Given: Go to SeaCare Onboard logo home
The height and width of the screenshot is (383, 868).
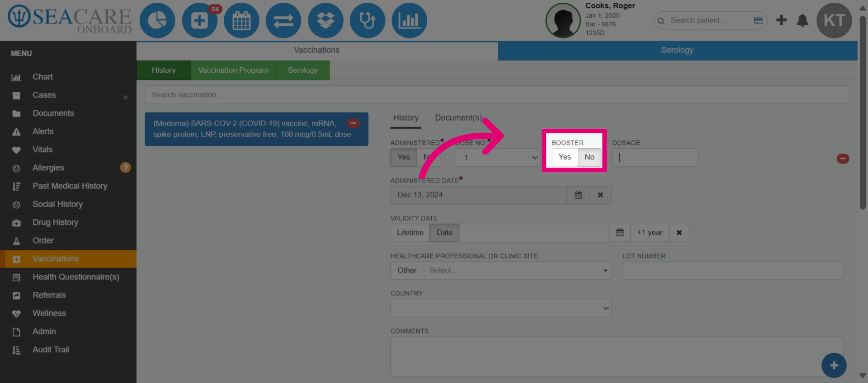Looking at the screenshot, I should coord(70,20).
